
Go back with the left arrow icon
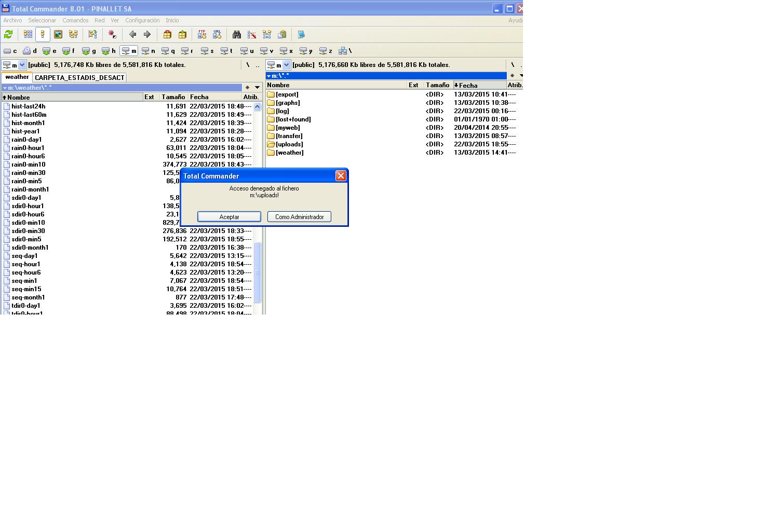click(132, 35)
